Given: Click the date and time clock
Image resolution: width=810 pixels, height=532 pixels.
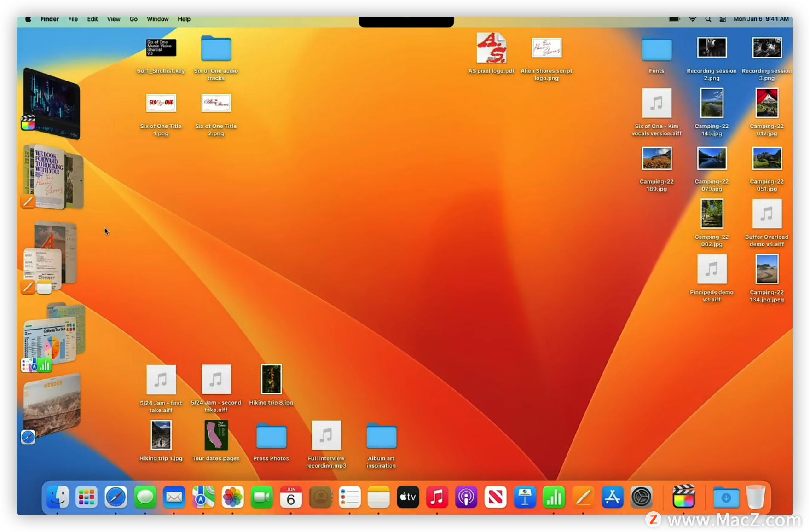Looking at the screenshot, I should pos(761,19).
